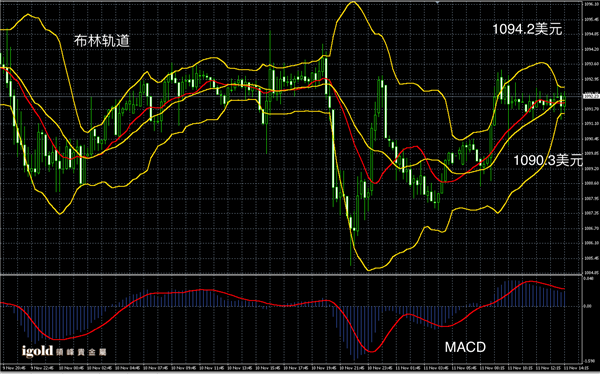
Task: Click the 1096.10 price axis label
Action: [591, 4]
